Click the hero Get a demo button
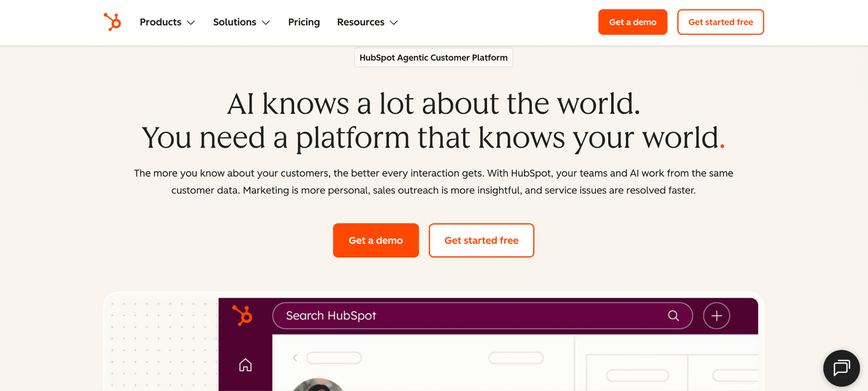 click(x=376, y=240)
